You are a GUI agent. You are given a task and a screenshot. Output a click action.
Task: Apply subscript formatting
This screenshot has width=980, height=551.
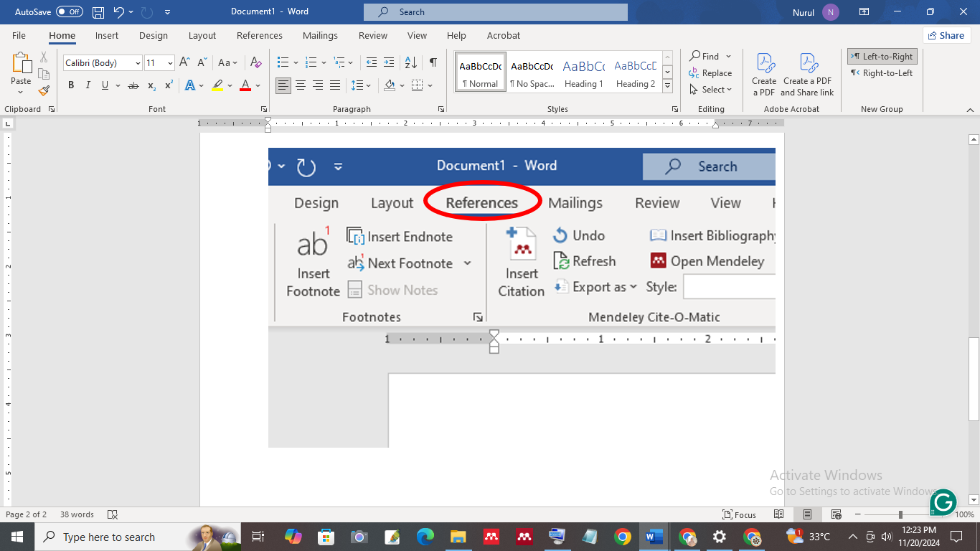[151, 85]
